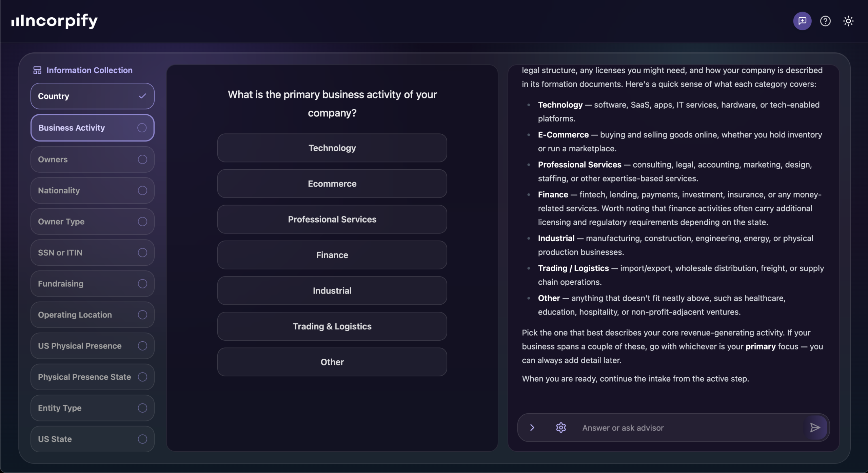
Task: Open the Nationality step
Action: pos(93,190)
